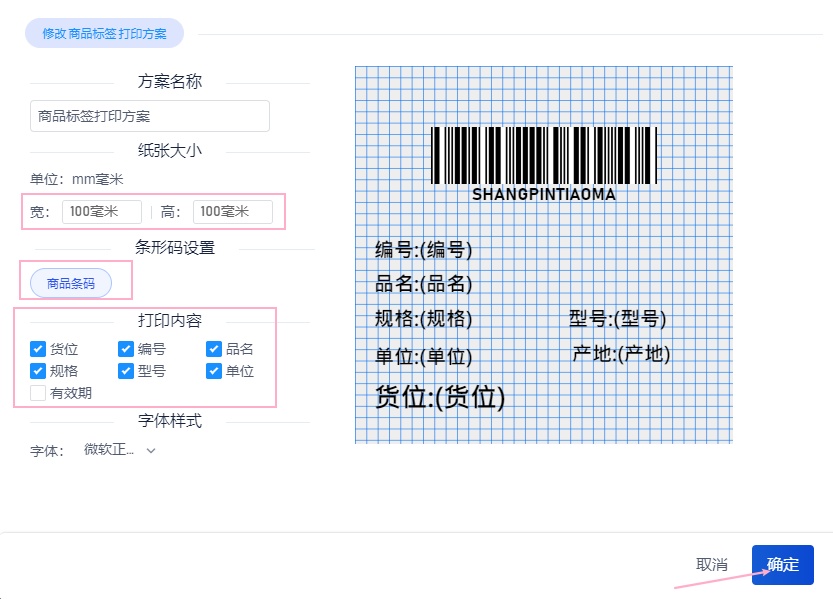Uncheck the 编号 checkbox
This screenshot has height=599, width=833.
tap(126, 349)
